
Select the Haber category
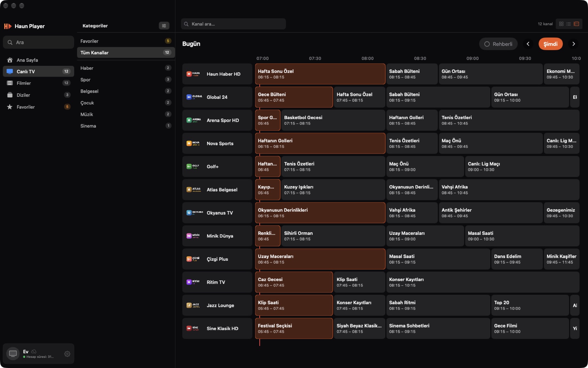point(126,68)
